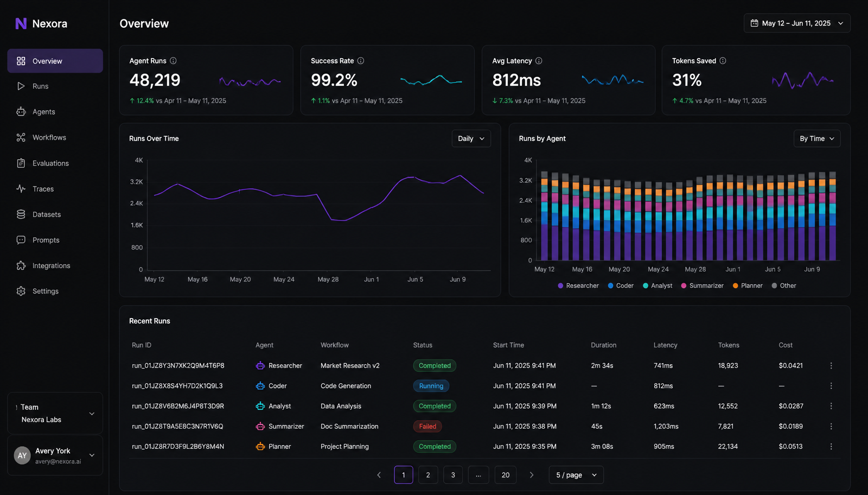
Task: Go to Evaluations in the sidebar
Action: pyautogui.click(x=55, y=163)
